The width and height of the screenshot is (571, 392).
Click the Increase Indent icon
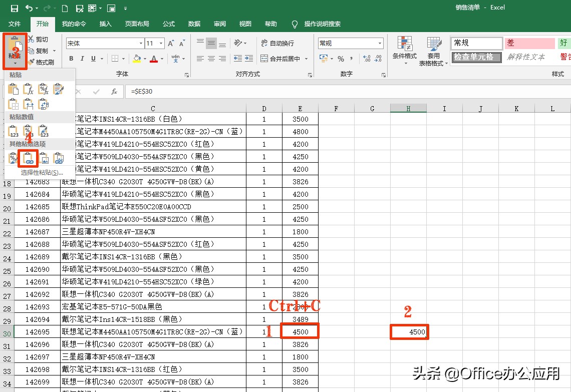[249, 58]
